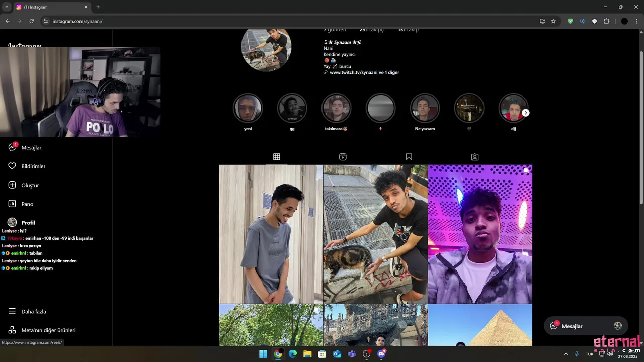This screenshot has height=362, width=644.
Task: Select the posts grid tab
Action: click(277, 157)
